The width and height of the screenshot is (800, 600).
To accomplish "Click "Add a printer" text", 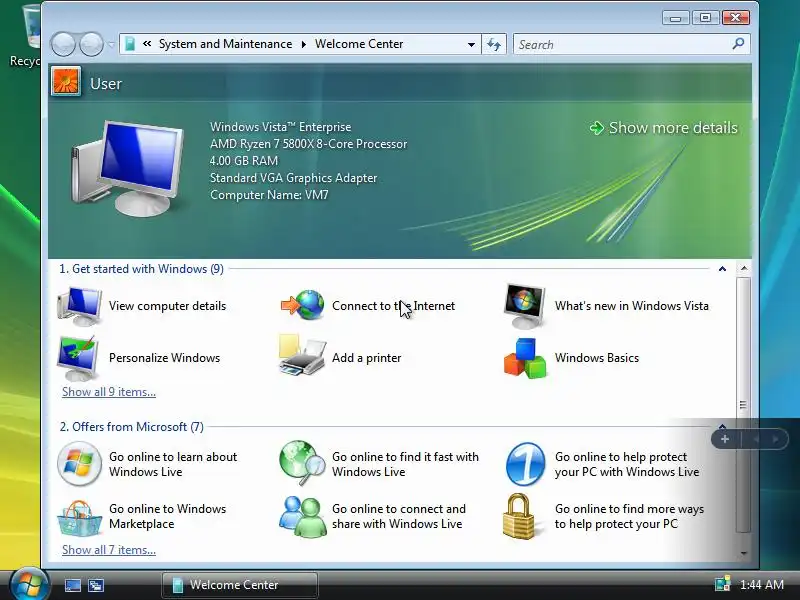I will pos(366,358).
